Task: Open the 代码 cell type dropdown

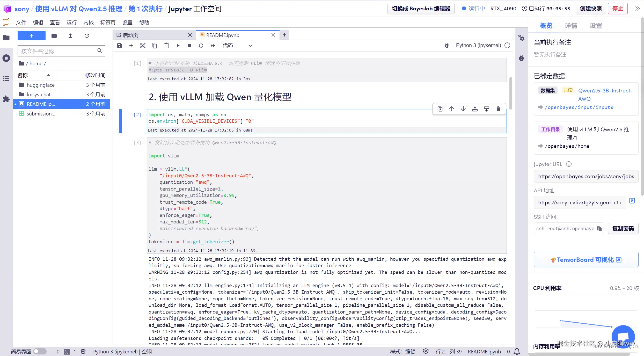Action: [237, 46]
